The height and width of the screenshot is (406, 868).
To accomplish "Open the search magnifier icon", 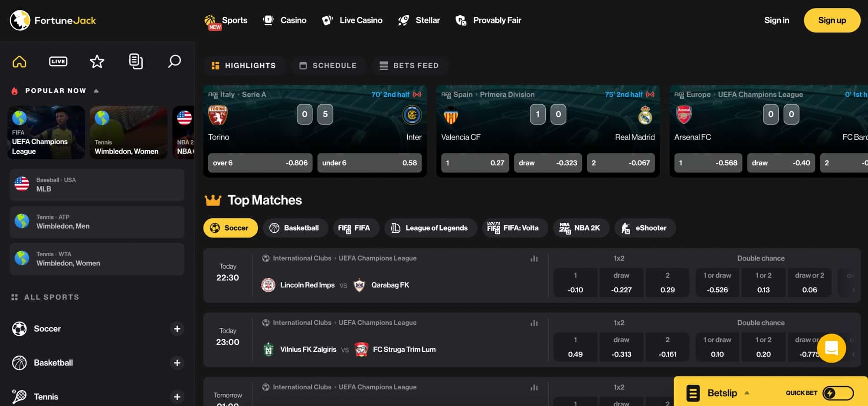I will pyautogui.click(x=174, y=61).
